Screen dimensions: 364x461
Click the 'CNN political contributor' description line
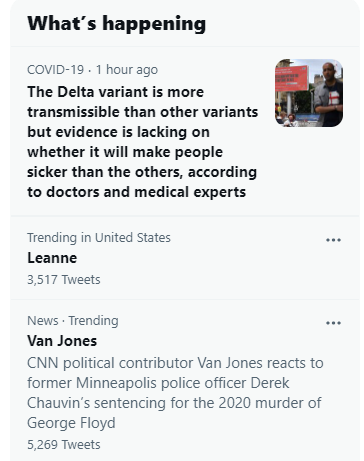coord(175,363)
